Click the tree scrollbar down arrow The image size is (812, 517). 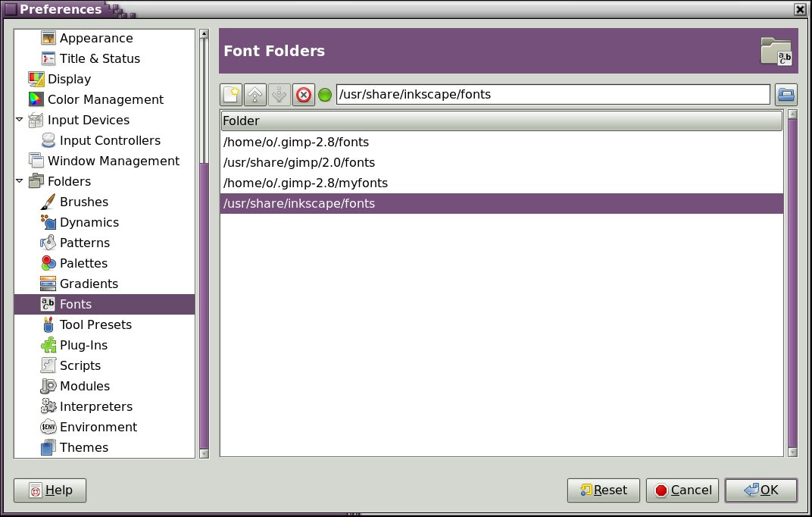(204, 453)
